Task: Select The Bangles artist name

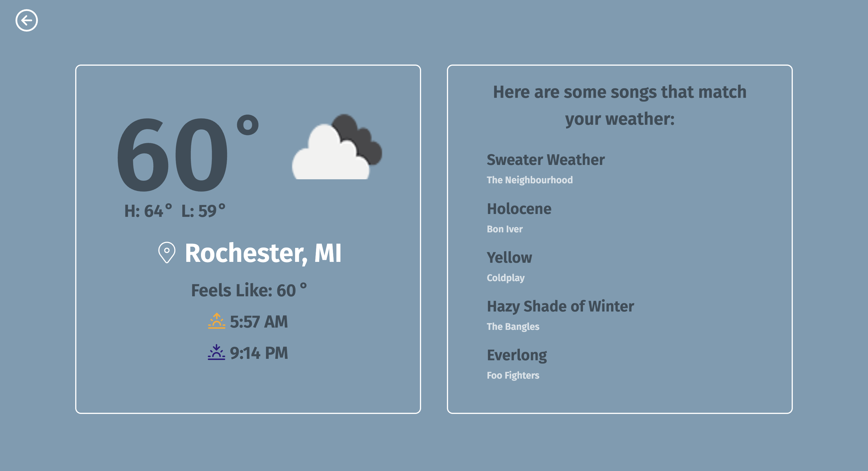Action: click(513, 326)
